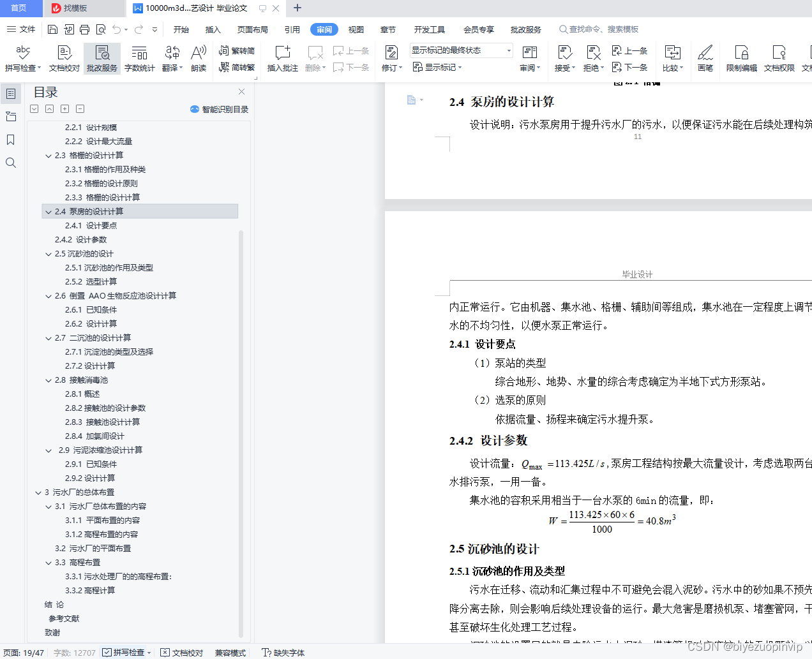
Task: Open the 显示标记 dropdown
Action: click(x=437, y=67)
